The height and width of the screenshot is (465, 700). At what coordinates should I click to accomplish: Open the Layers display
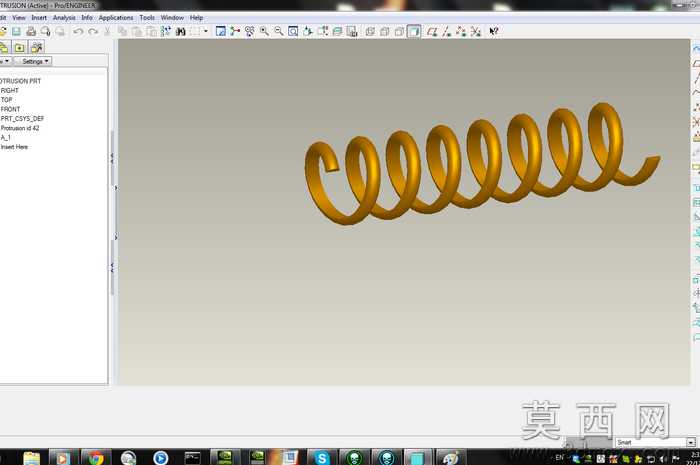click(x=337, y=31)
